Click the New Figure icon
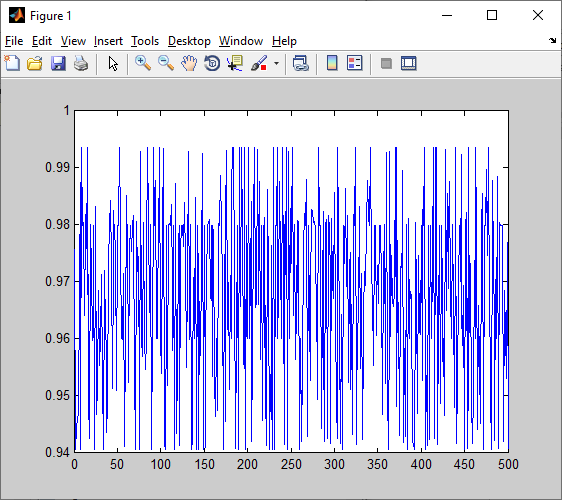The height and width of the screenshot is (500, 562). 12,63
